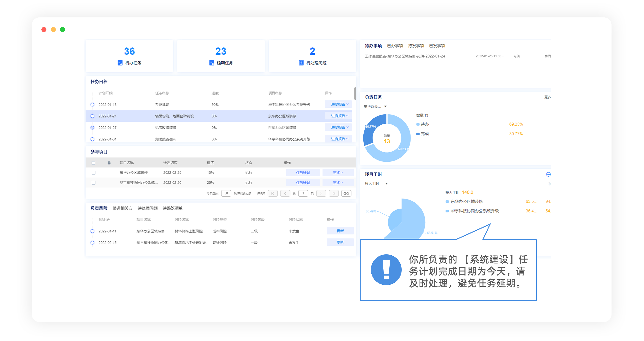The height and width of the screenshot is (341, 644).
Task: Switch to 待发事项 tab
Action: (x=416, y=46)
